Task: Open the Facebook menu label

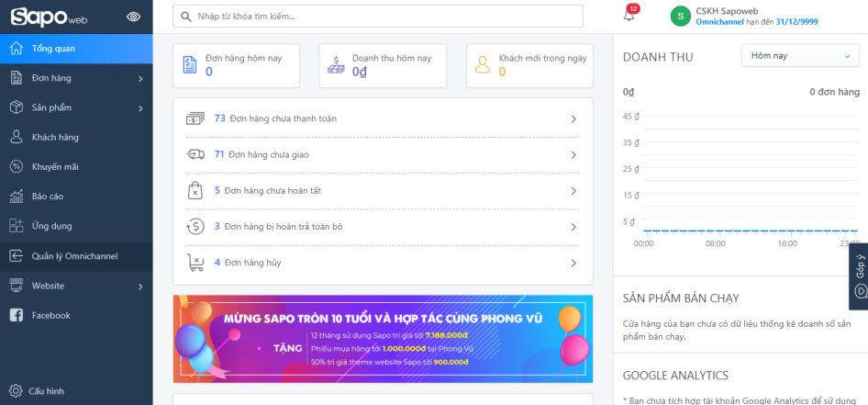Action: [x=51, y=316]
